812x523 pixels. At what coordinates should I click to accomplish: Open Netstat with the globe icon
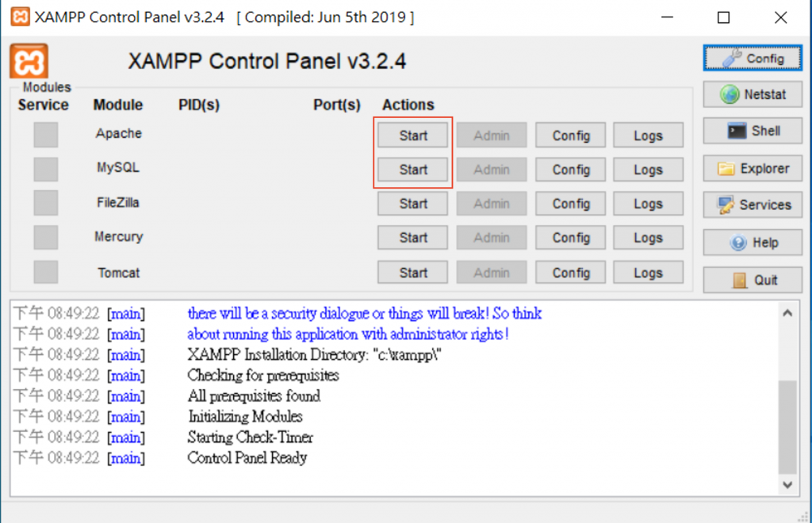753,94
